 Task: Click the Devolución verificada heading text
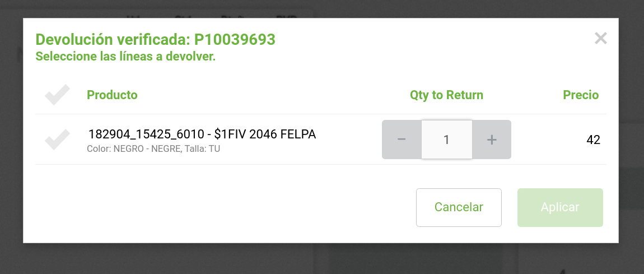(x=113, y=40)
